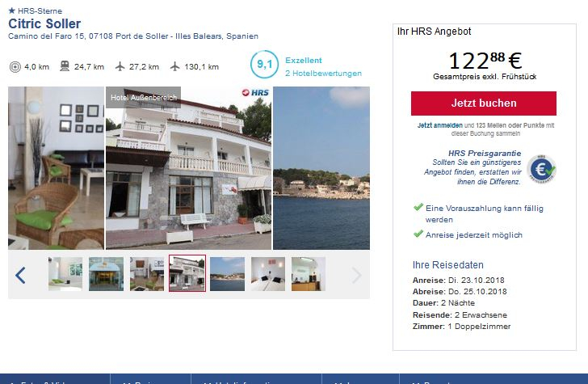Open the Citric Soller hotel title
588x384 pixels.
(44, 23)
